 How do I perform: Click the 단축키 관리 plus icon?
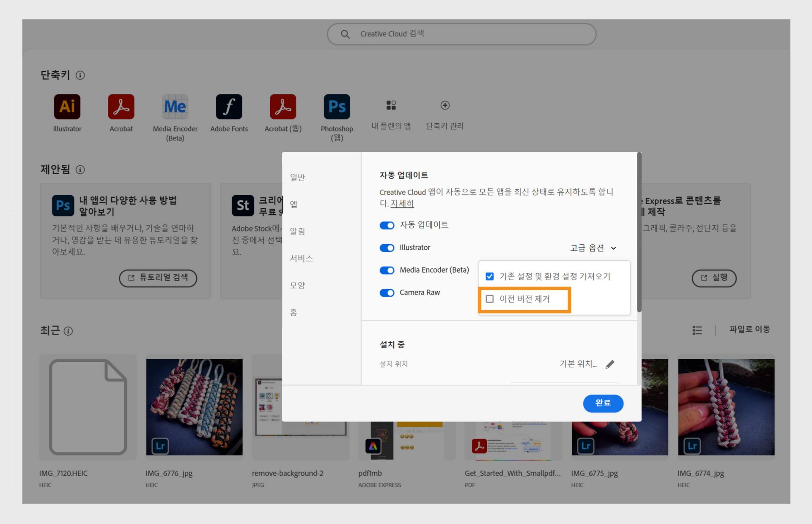(445, 105)
